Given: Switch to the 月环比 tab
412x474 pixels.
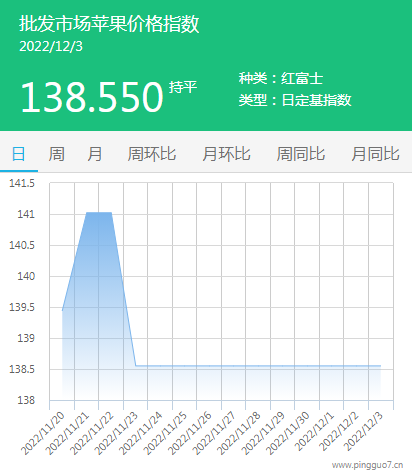Looking at the screenshot, I should point(226,154).
